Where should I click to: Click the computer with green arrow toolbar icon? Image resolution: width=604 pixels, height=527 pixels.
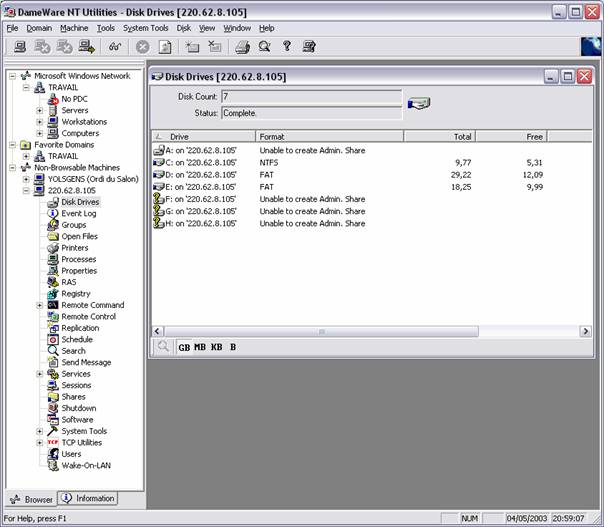coord(87,47)
